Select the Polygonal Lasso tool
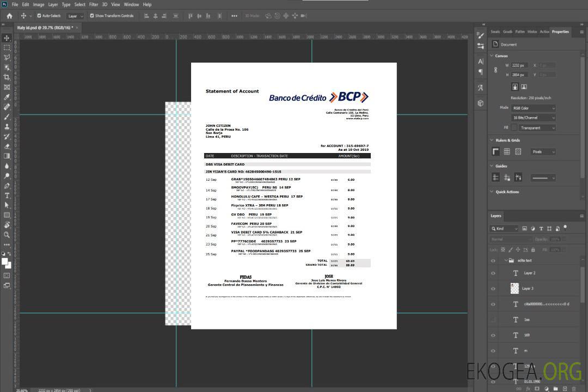This screenshot has width=588, height=392. 7,57
